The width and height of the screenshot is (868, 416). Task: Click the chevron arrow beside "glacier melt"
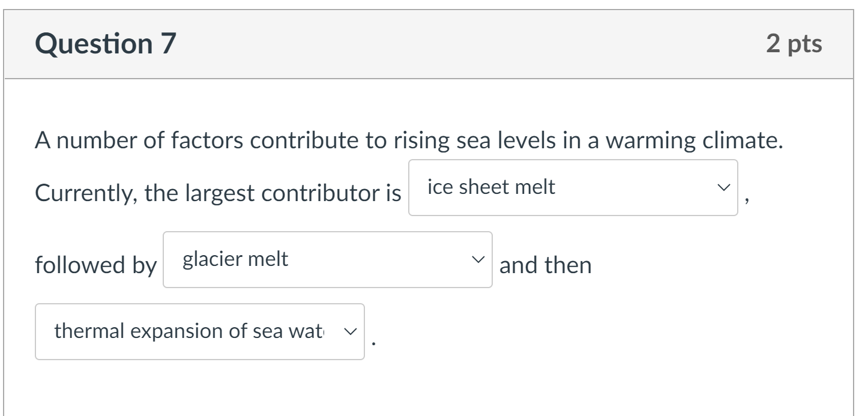point(477,259)
